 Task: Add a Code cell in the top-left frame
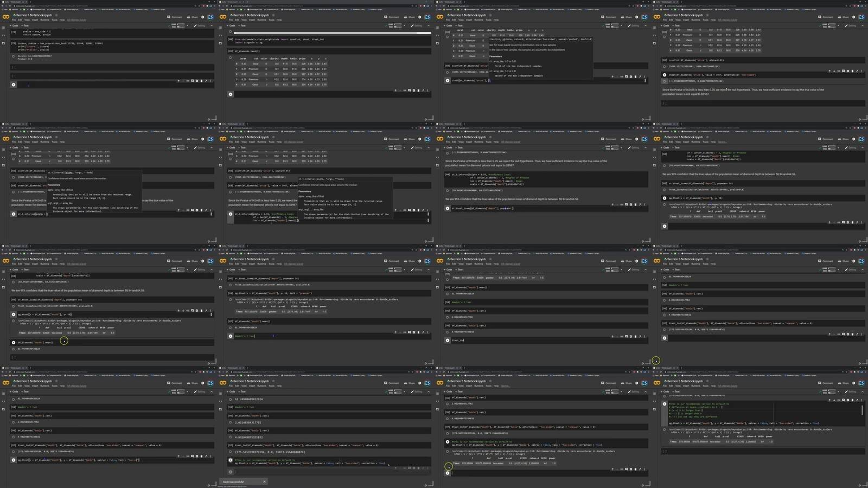coord(14,25)
